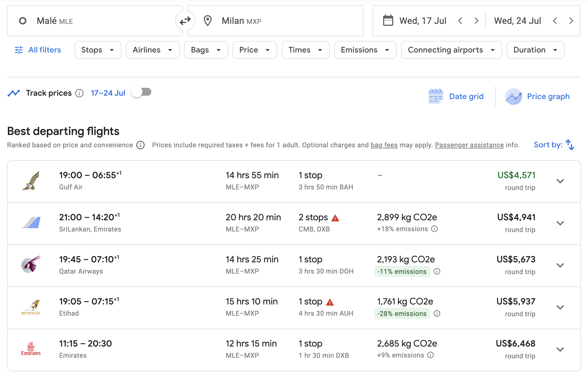Show Track prices info tooltip

point(79,93)
